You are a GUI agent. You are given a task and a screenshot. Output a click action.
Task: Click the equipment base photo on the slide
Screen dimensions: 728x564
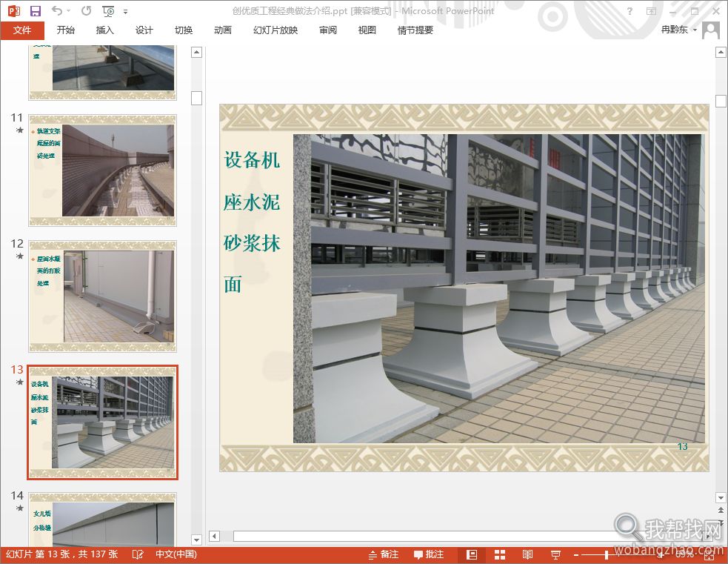coord(499,288)
